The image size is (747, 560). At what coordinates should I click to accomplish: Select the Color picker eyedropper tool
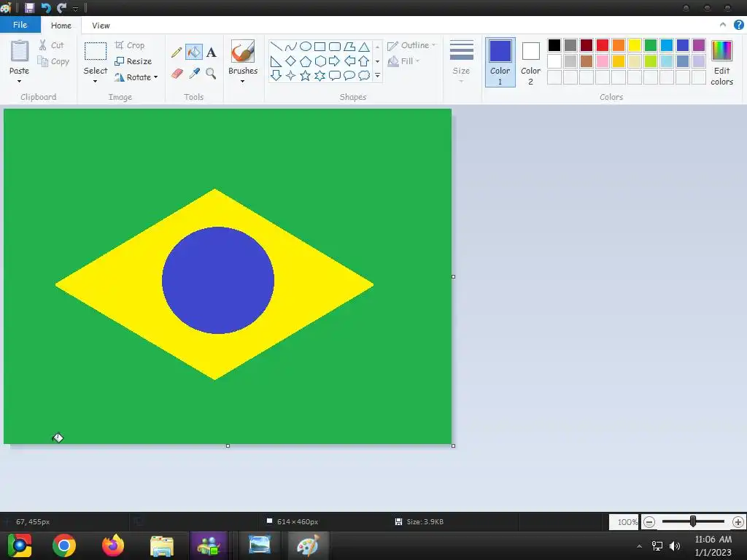194,74
